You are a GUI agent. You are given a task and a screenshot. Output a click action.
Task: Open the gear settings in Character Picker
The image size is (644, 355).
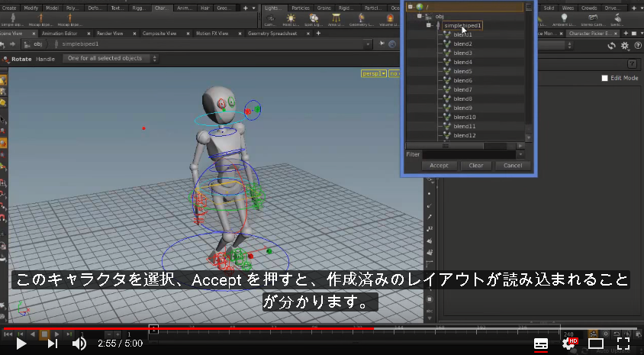625,46
